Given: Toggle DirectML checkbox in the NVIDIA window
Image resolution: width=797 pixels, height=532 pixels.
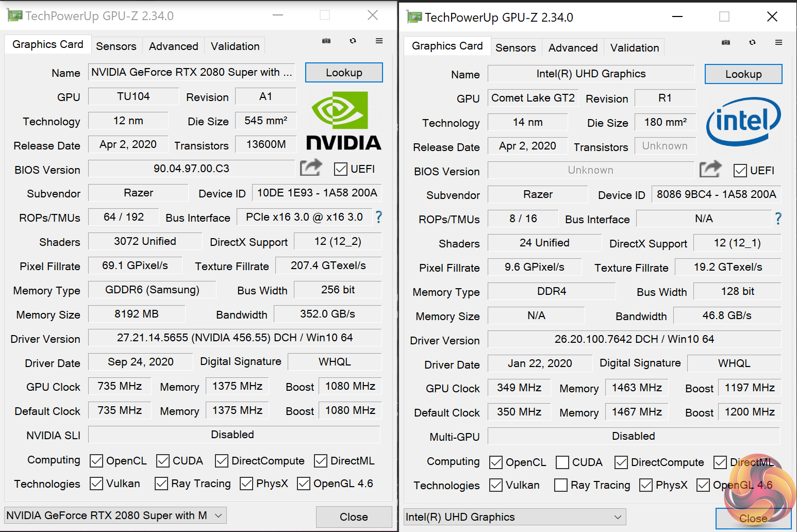Looking at the screenshot, I should tap(320, 461).
